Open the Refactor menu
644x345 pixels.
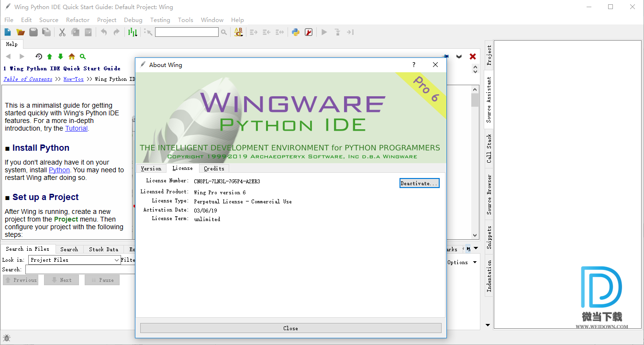(78, 20)
